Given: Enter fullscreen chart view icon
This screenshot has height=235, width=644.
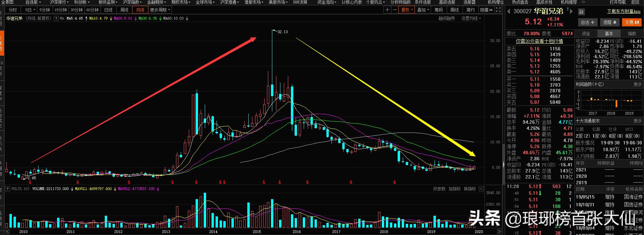Looking at the screenshot, I should pos(498,10).
